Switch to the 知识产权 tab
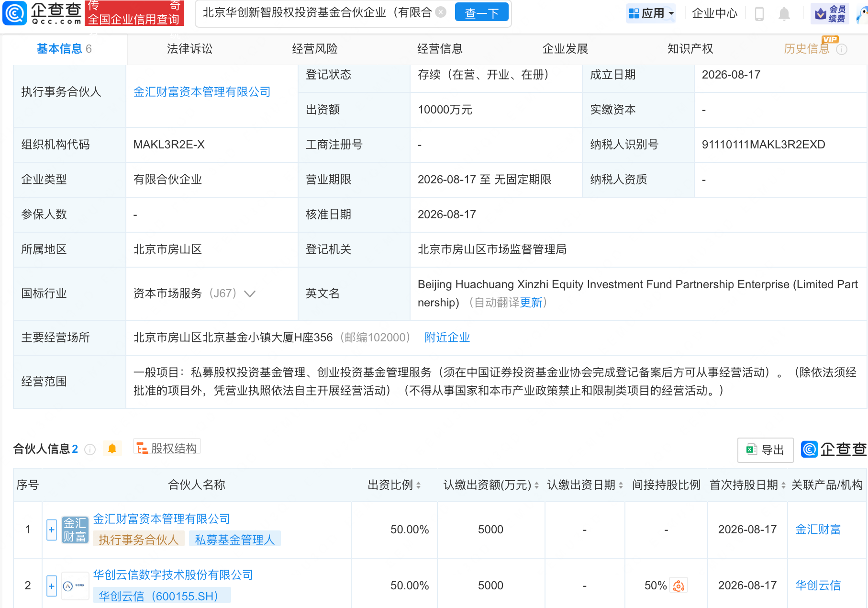This screenshot has width=868, height=608. [690, 49]
